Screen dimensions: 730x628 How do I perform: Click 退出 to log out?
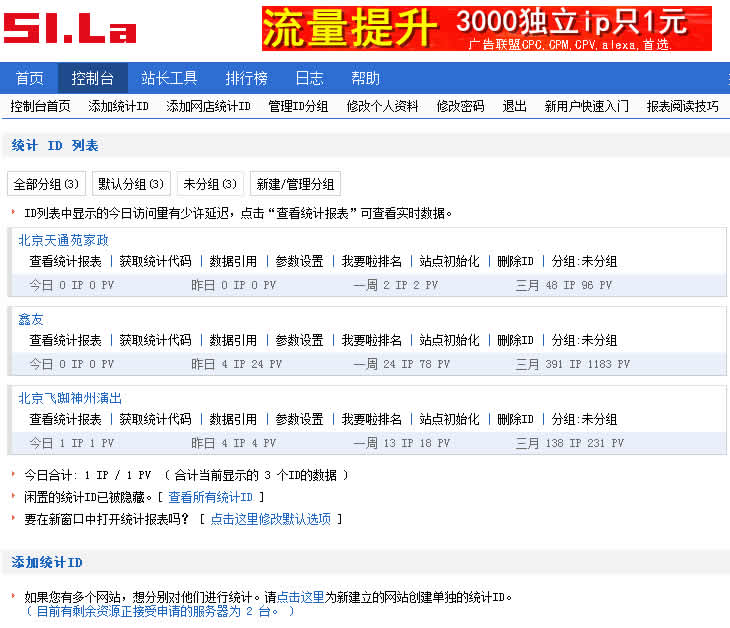pyautogui.click(x=514, y=106)
